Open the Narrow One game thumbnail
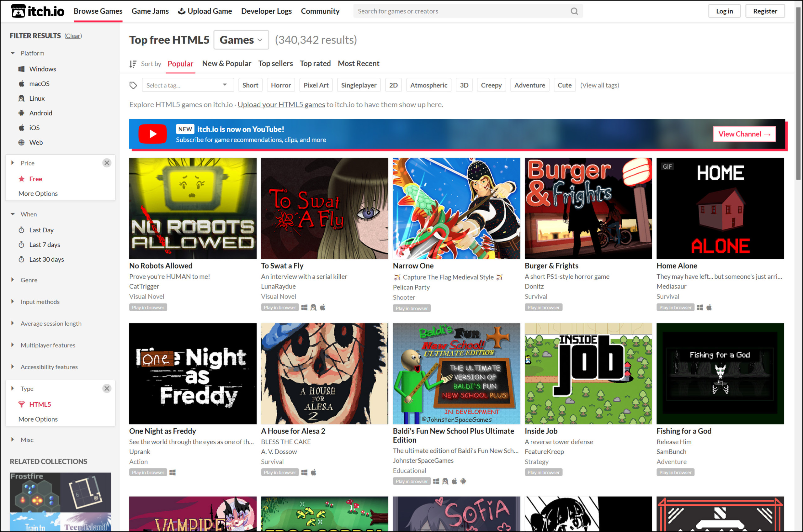 pyautogui.click(x=456, y=208)
